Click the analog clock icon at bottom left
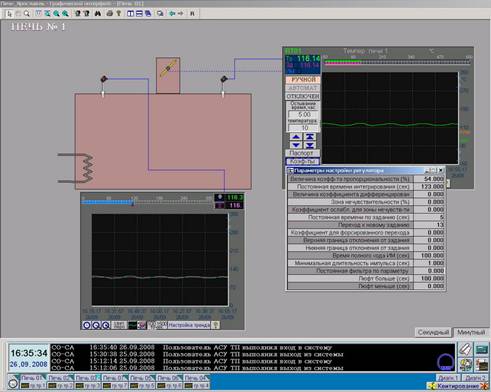Viewport: 491px width, 392px height. (x=13, y=383)
